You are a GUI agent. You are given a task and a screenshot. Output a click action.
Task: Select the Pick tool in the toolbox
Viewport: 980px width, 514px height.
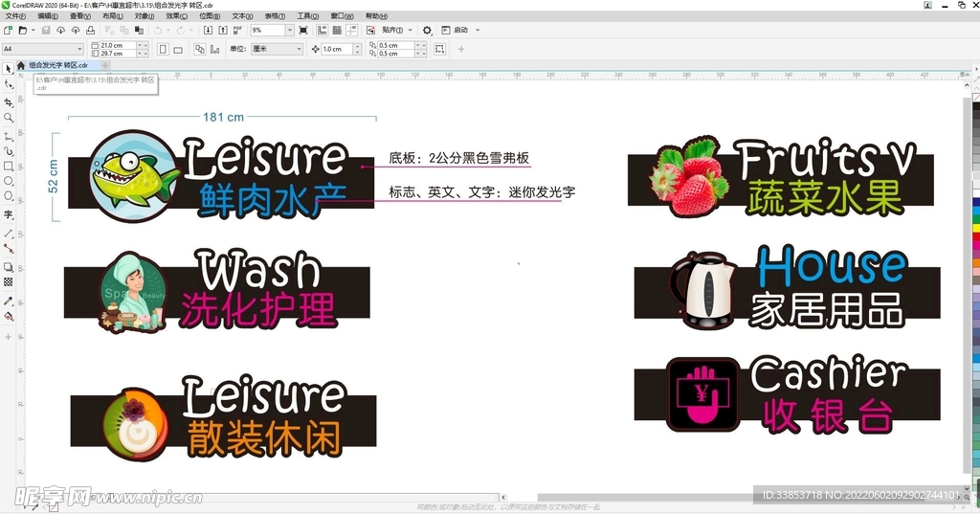[x=9, y=69]
